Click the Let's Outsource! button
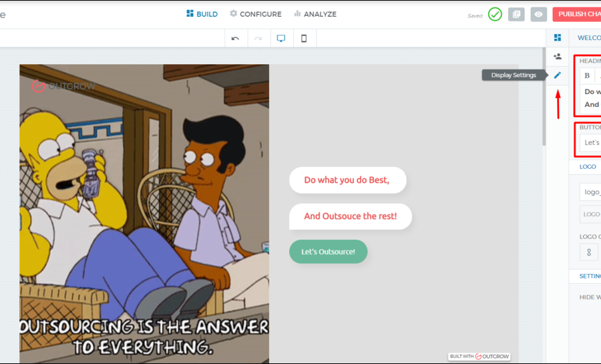The height and width of the screenshot is (364, 601). point(328,252)
